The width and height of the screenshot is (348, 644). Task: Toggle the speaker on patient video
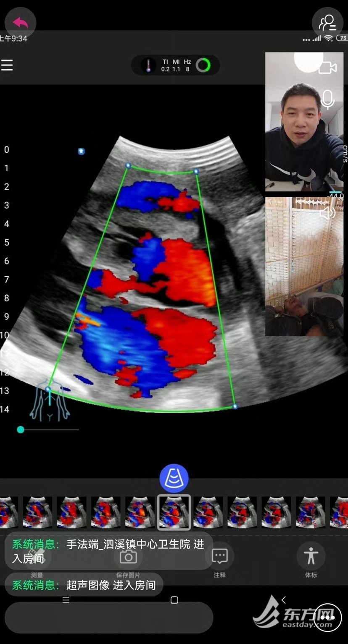pyautogui.click(x=327, y=213)
